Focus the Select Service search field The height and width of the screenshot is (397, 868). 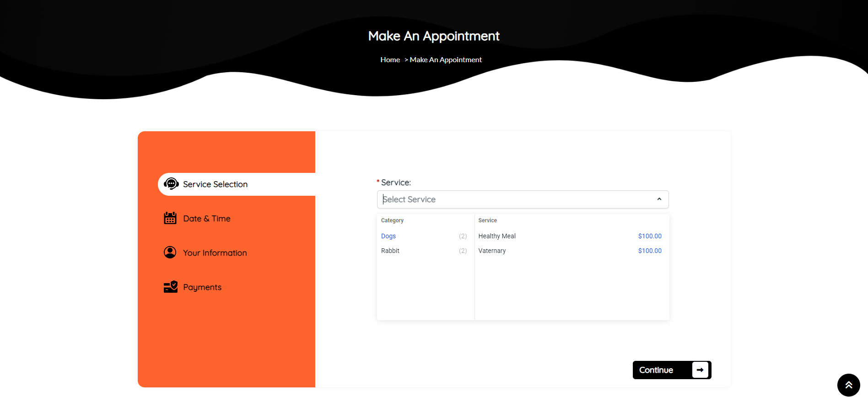click(x=512, y=199)
